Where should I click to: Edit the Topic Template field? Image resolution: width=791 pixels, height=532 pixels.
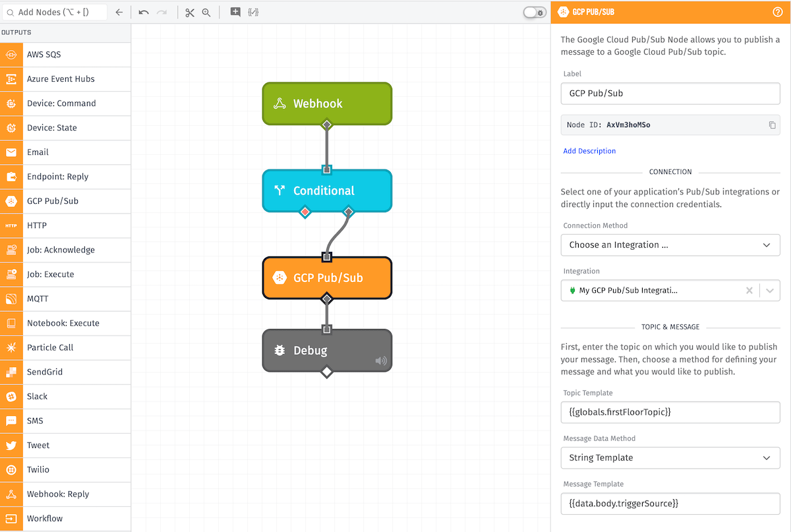[670, 412]
